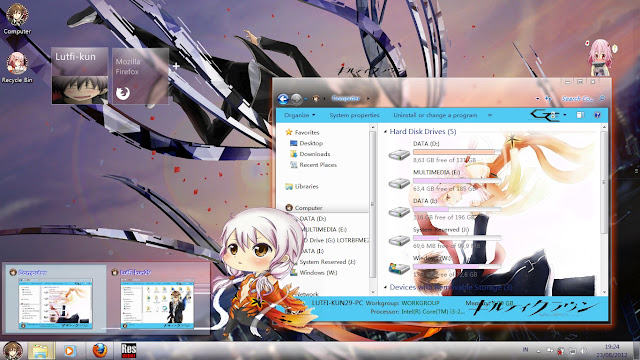Go back in the Explorer window

283,99
